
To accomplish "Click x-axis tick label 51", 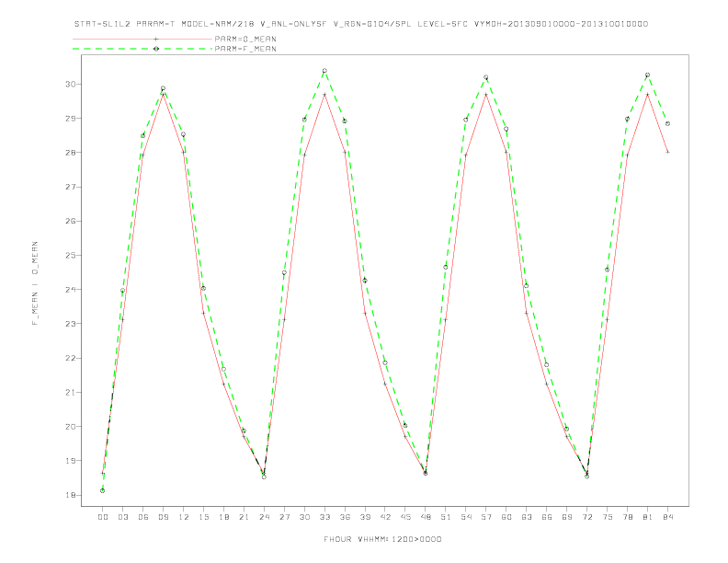I will pyautogui.click(x=446, y=517).
